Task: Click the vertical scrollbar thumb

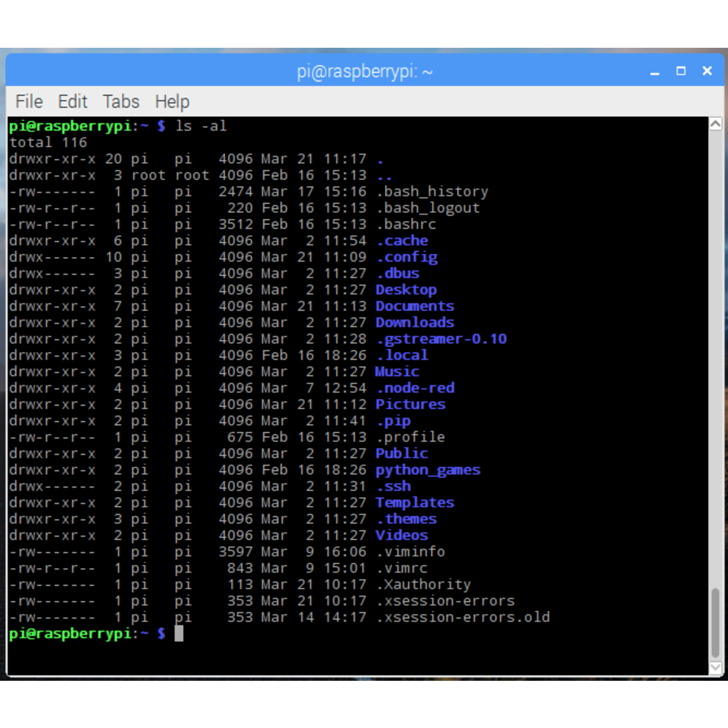Action: pos(715,623)
